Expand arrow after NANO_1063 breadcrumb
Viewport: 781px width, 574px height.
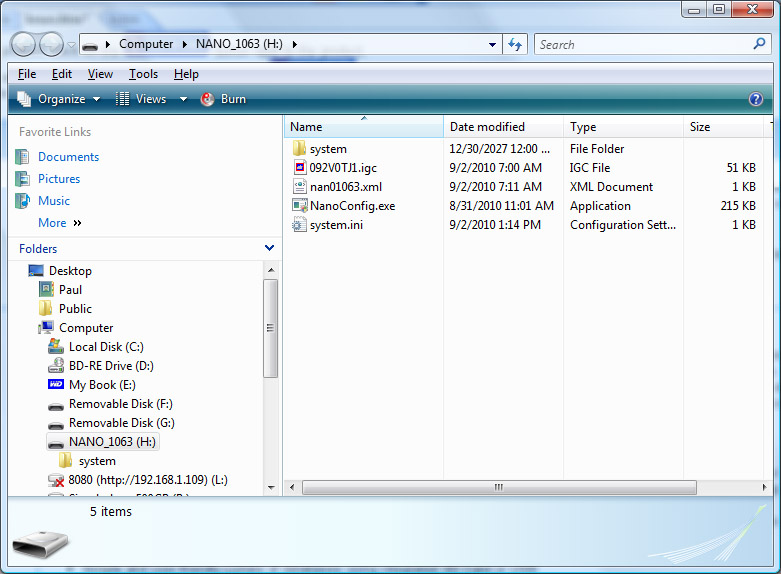[x=294, y=44]
